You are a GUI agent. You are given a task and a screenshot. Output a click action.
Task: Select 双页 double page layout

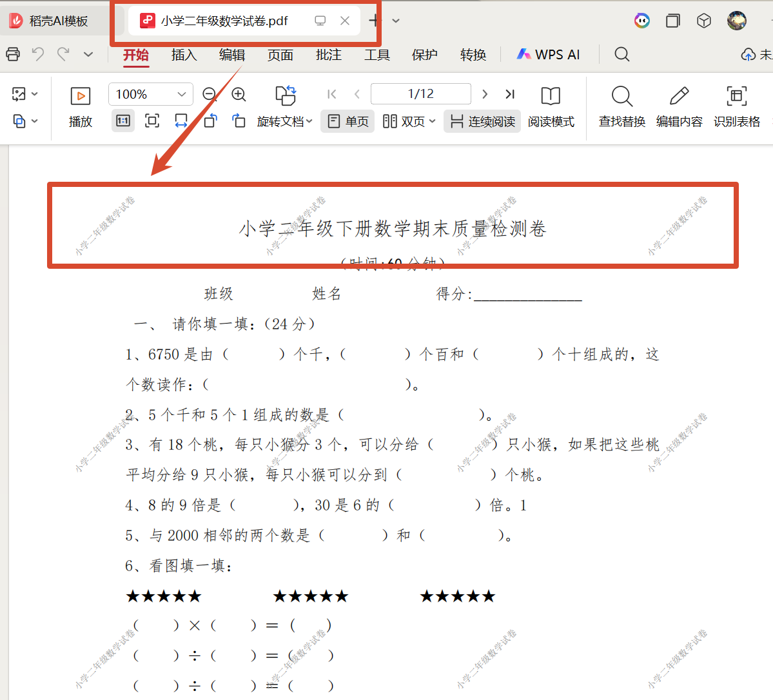404,121
